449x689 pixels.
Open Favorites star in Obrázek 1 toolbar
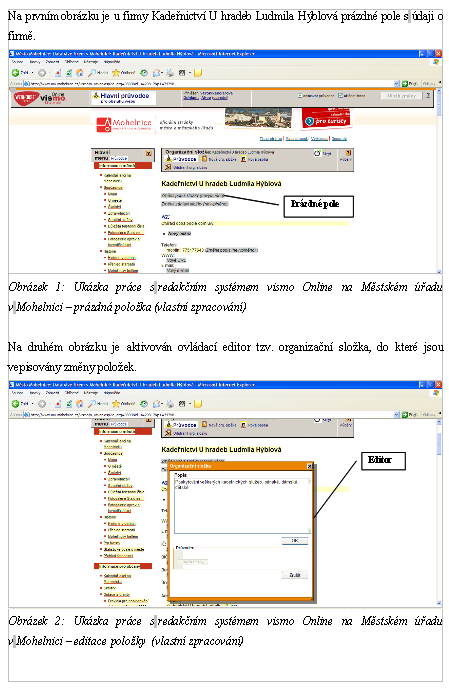pos(123,73)
